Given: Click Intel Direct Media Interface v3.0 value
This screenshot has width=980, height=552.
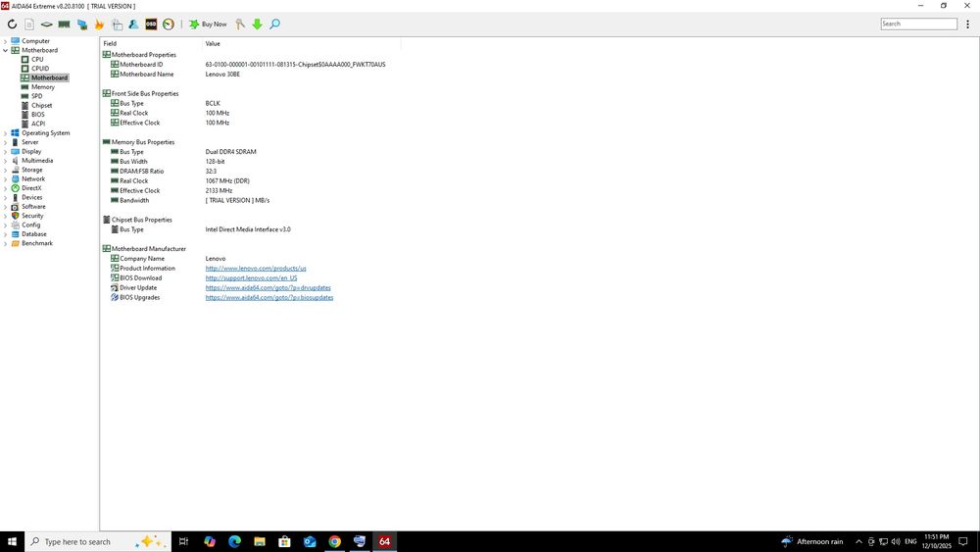Looking at the screenshot, I should [248, 229].
